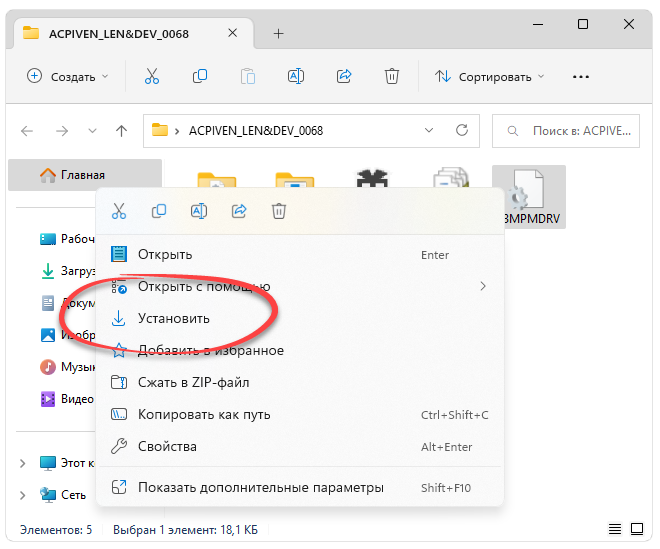Click the Элементов: 5 status text

click(x=56, y=530)
